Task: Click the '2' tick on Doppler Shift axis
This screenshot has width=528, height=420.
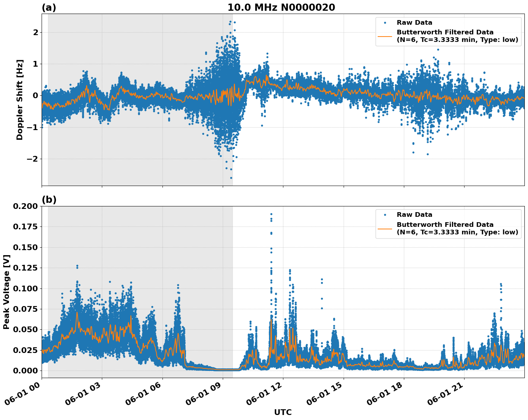Action: click(36, 32)
